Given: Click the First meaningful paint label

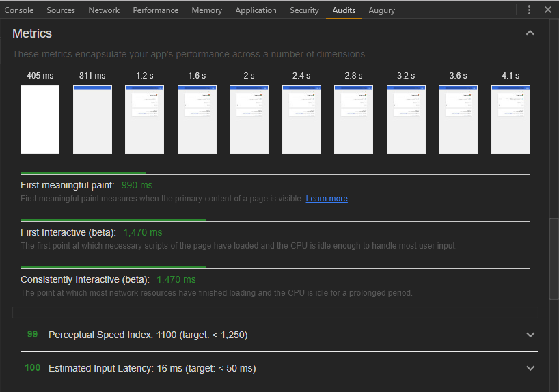Looking at the screenshot, I should coord(68,185).
